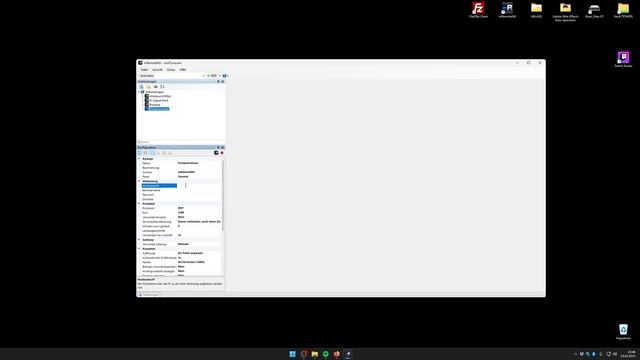Select the Benutzername property row
This screenshot has height=360, width=640.
tap(181, 190)
